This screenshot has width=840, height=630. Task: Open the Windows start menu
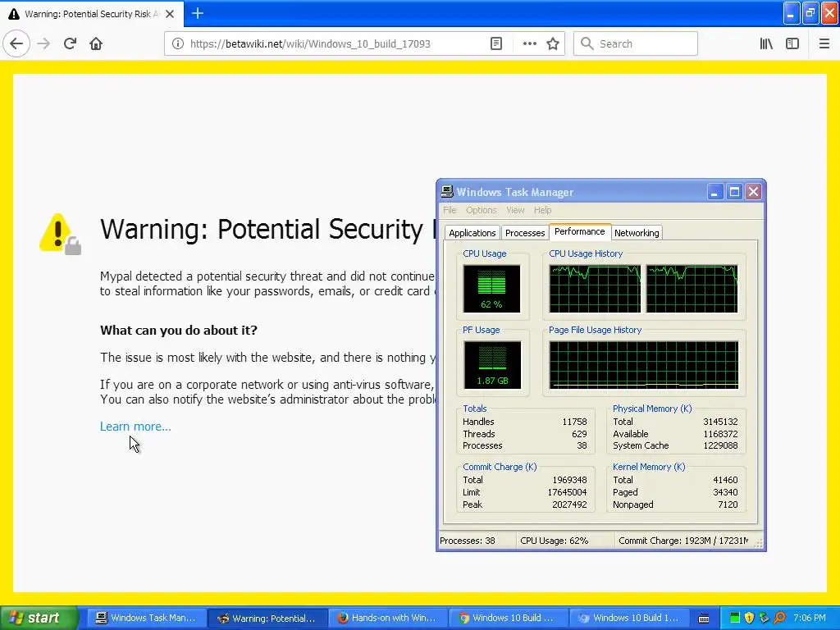coord(38,618)
